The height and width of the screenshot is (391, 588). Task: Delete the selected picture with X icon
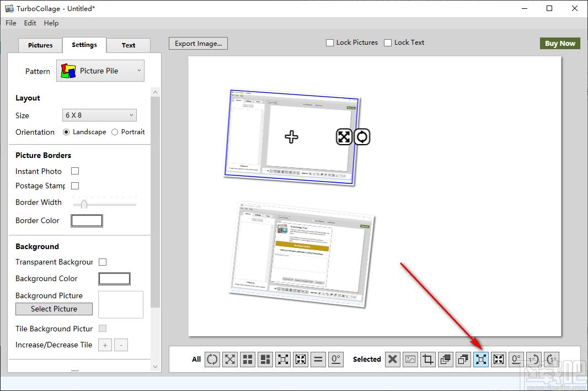click(393, 360)
